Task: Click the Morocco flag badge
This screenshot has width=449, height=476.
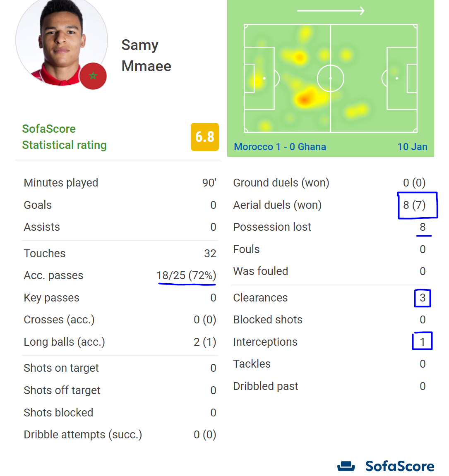Action: click(93, 76)
